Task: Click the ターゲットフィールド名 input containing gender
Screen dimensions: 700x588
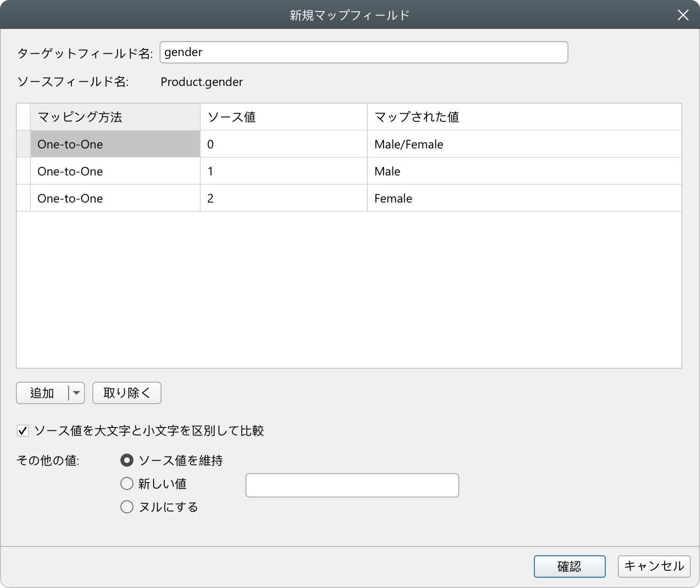Action: 364,52
